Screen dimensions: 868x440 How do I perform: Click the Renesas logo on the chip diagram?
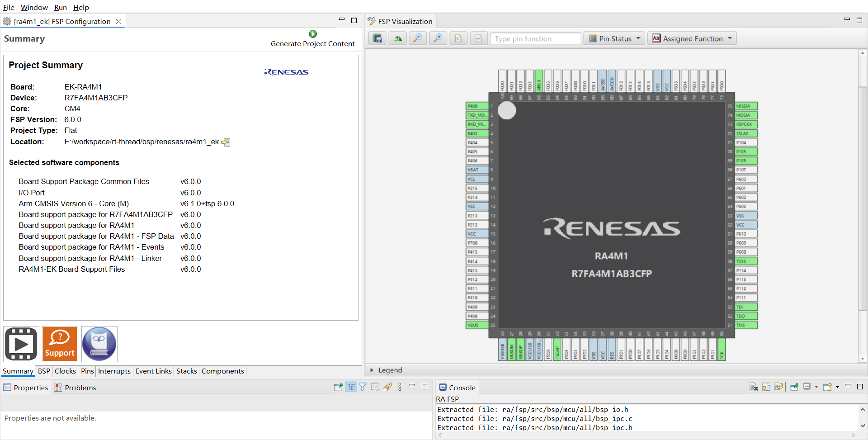[611, 229]
